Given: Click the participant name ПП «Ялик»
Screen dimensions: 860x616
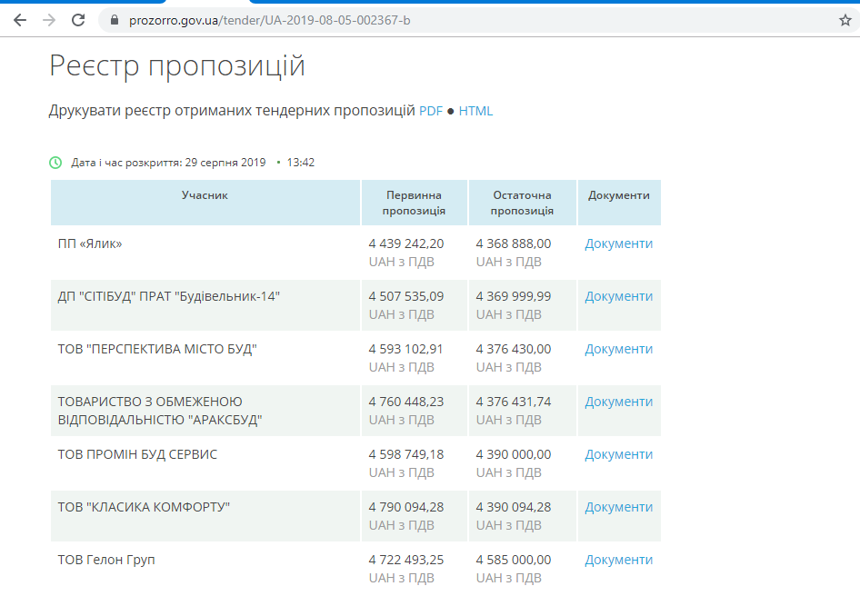Looking at the screenshot, I should click(x=90, y=243).
